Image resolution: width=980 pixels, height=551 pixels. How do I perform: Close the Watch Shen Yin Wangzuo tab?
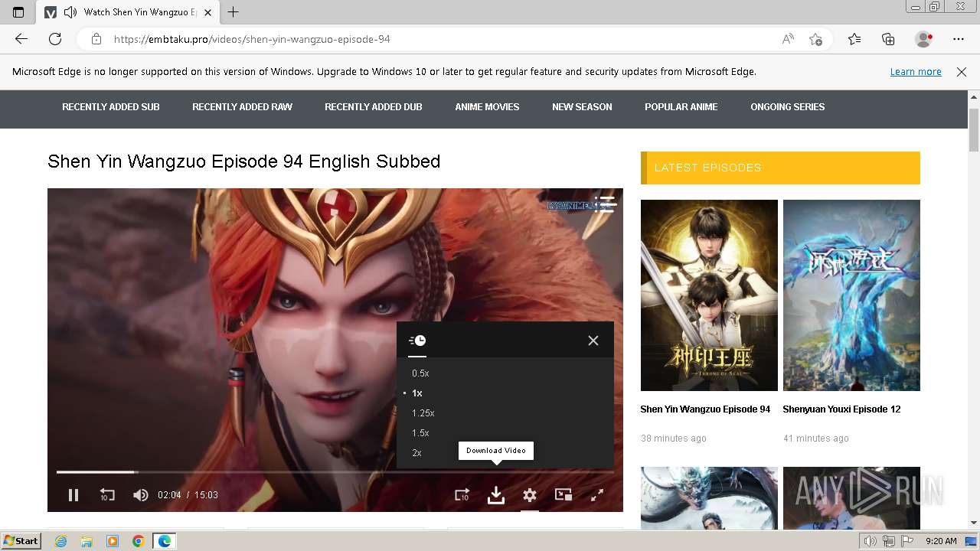(x=208, y=12)
